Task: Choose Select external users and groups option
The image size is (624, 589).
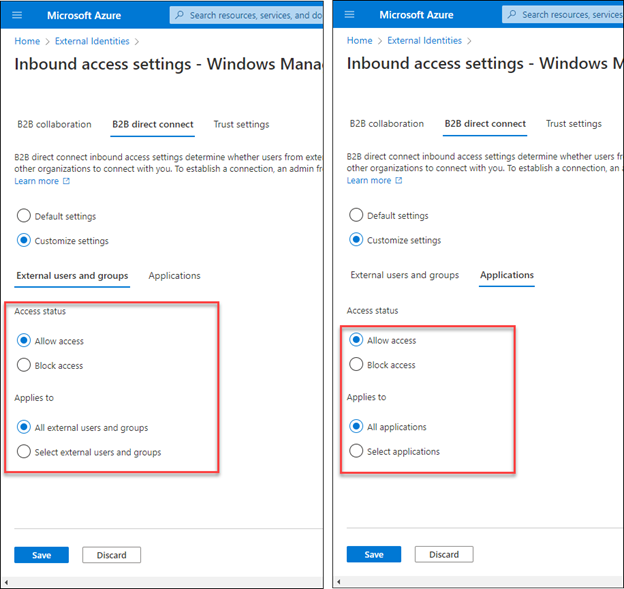Action: 24,452
